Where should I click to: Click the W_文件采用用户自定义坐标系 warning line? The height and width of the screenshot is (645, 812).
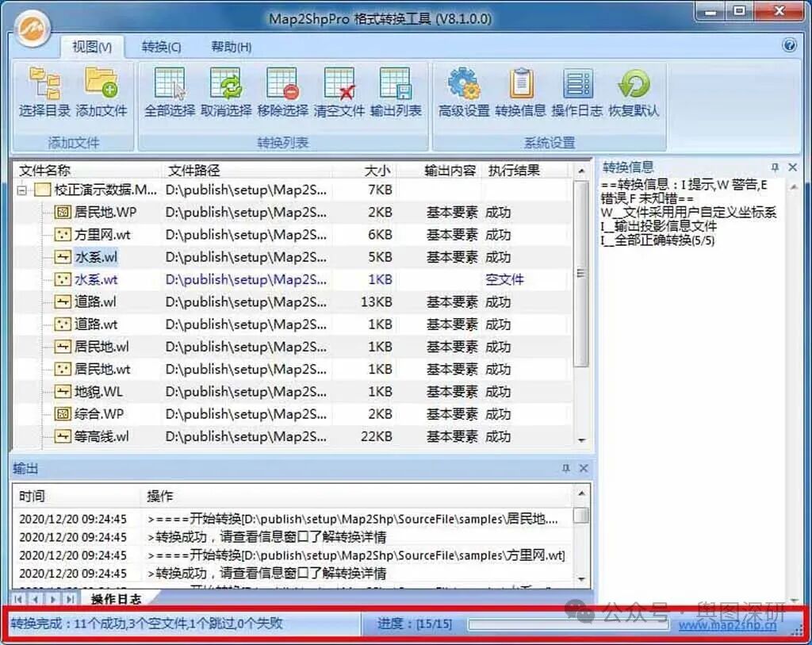pyautogui.click(x=688, y=213)
